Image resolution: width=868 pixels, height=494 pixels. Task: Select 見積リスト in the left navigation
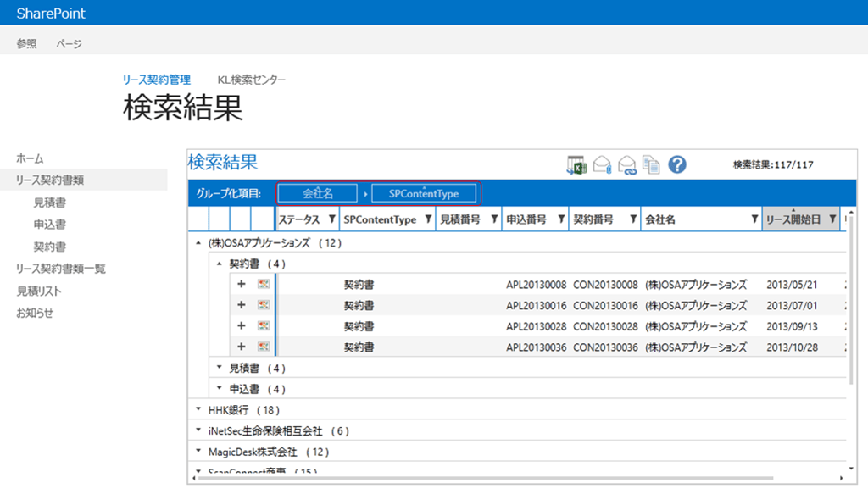[39, 291]
